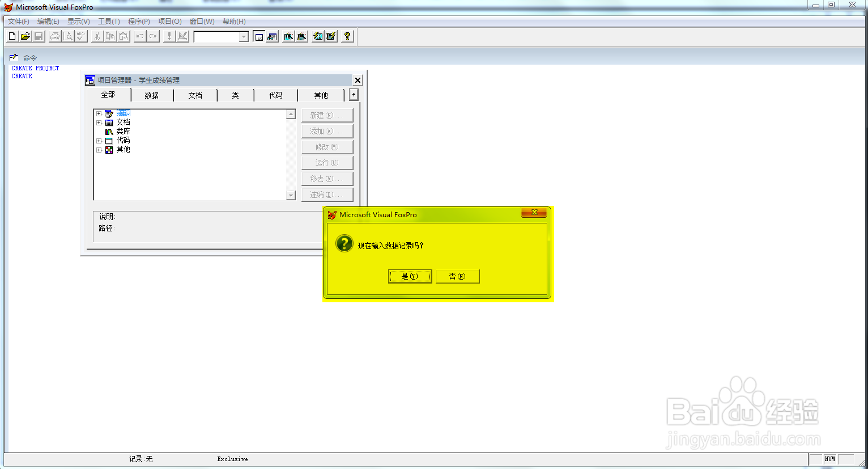Click the CREATE PROJECT command line
This screenshot has width=868, height=469.
point(35,68)
